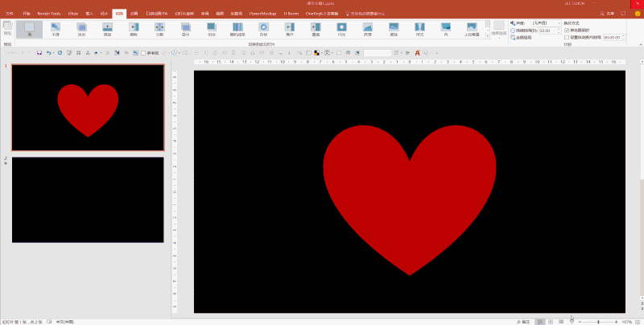Click the undo arrow in the toolbar

tap(49, 53)
